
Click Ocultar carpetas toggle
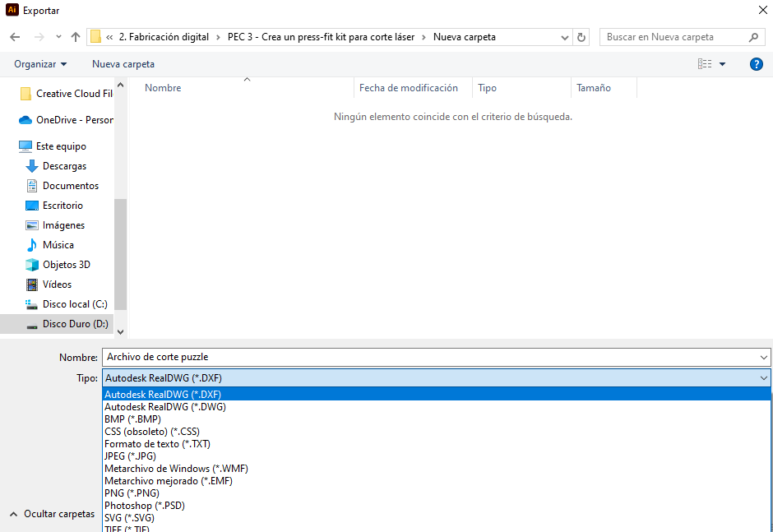point(53,514)
